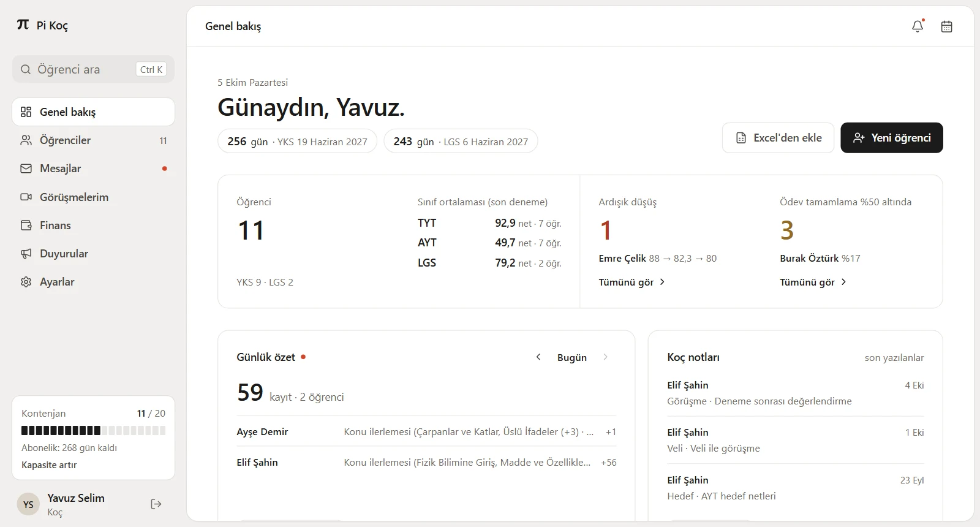Image resolution: width=980 pixels, height=527 pixels.
Task: Open the calendar icon in header
Action: coord(946,26)
